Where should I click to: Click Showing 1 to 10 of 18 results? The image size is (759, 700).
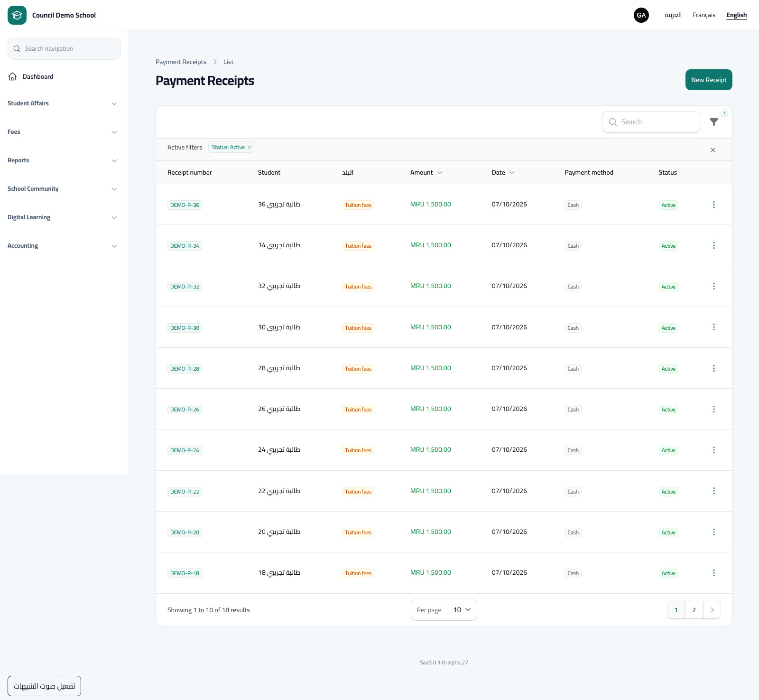[x=209, y=610]
